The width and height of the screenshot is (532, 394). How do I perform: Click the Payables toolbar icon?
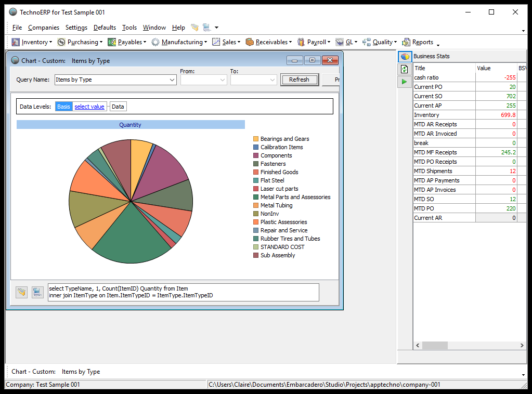(112, 42)
